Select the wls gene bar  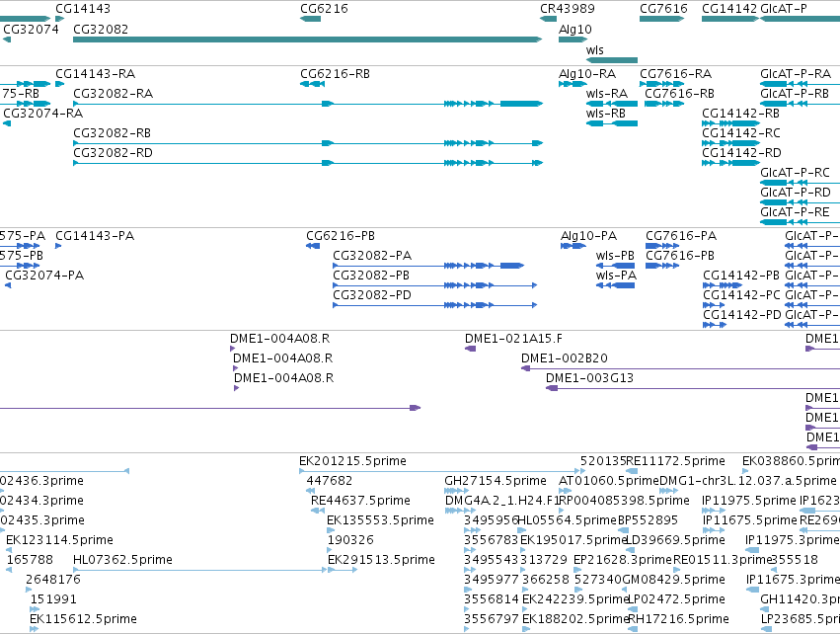pos(612,60)
